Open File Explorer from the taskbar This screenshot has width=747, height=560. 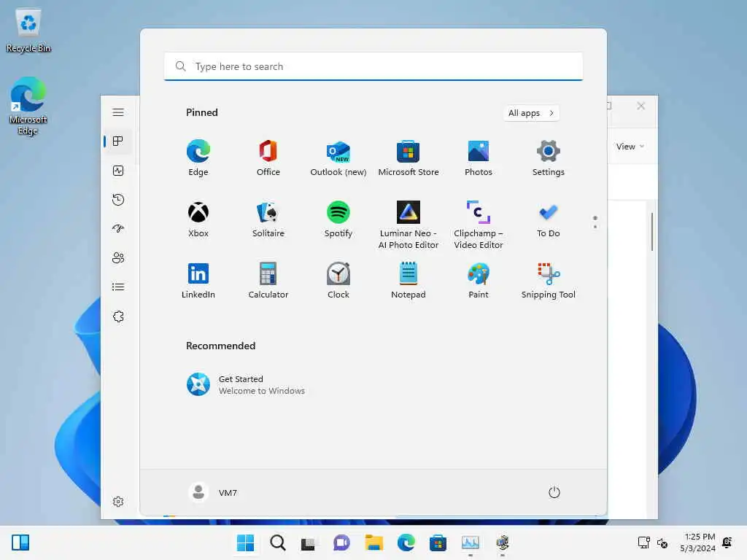374,542
